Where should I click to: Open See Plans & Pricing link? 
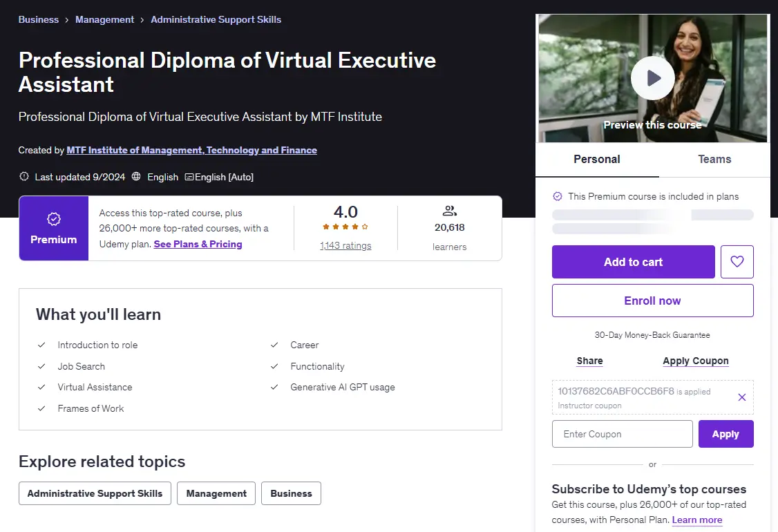pyautogui.click(x=198, y=244)
